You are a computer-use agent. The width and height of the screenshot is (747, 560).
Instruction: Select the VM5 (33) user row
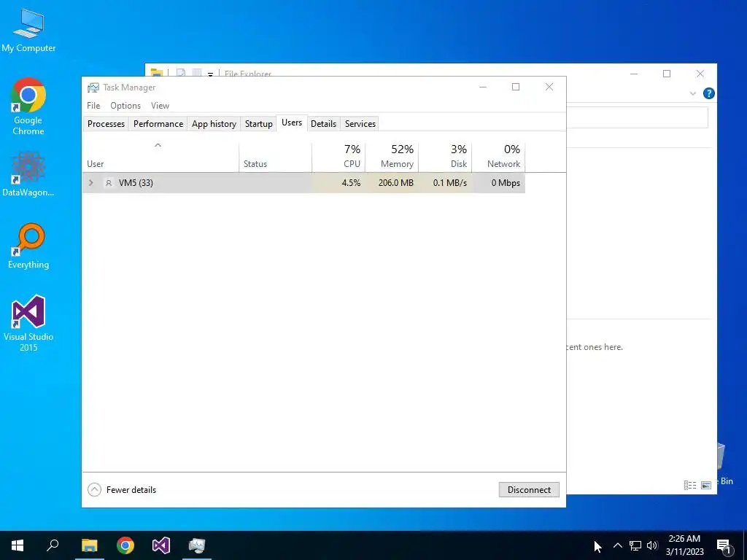pyautogui.click(x=304, y=183)
